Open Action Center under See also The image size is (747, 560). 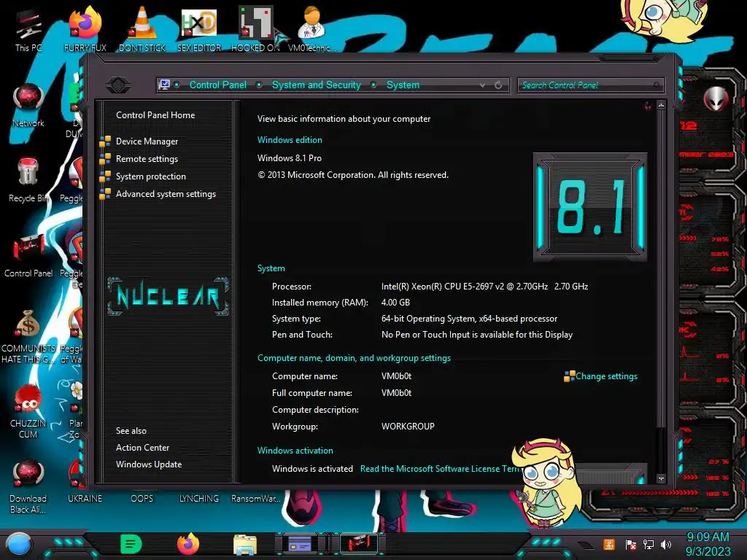[x=142, y=448]
